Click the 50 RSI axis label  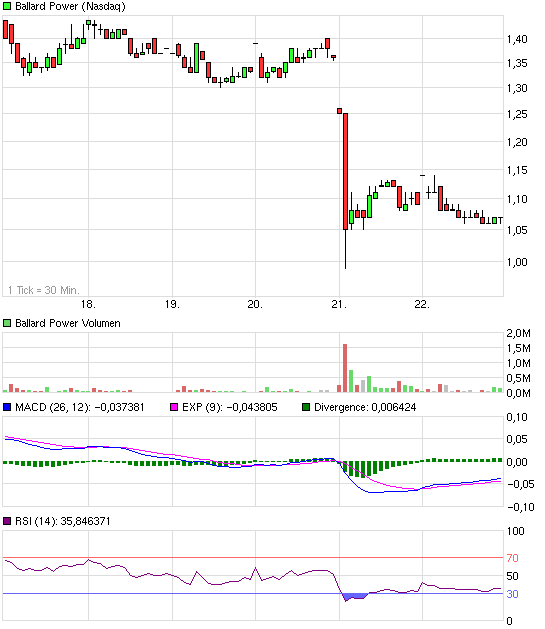tap(513, 576)
